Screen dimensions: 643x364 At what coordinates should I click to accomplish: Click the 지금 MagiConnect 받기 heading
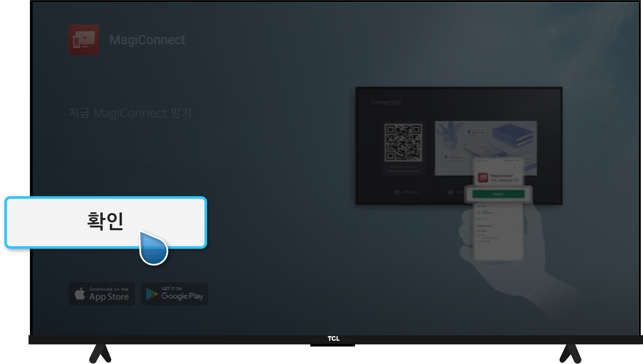130,113
